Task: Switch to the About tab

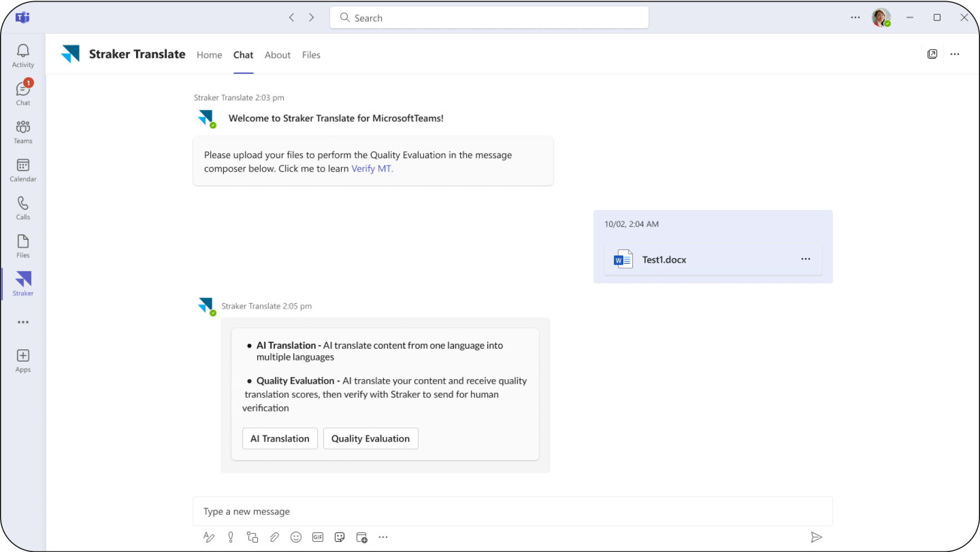Action: tap(278, 55)
